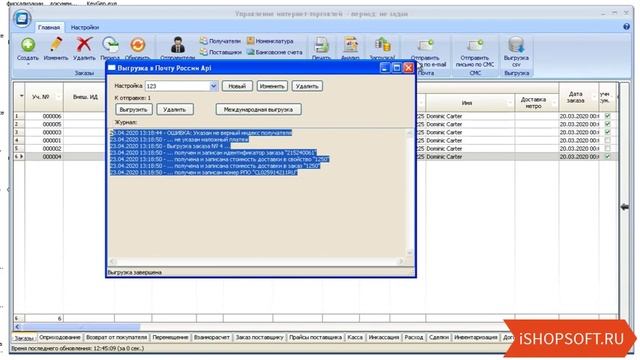The height and width of the screenshot is (360, 640).
Task: Toggle checkbox in row 000001
Action: (607, 140)
